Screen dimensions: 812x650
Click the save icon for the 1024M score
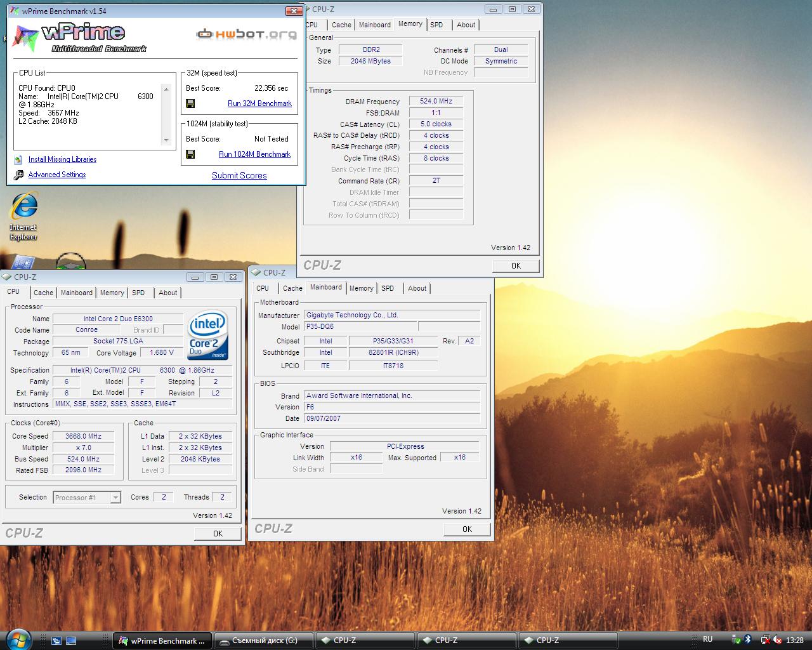[190, 154]
